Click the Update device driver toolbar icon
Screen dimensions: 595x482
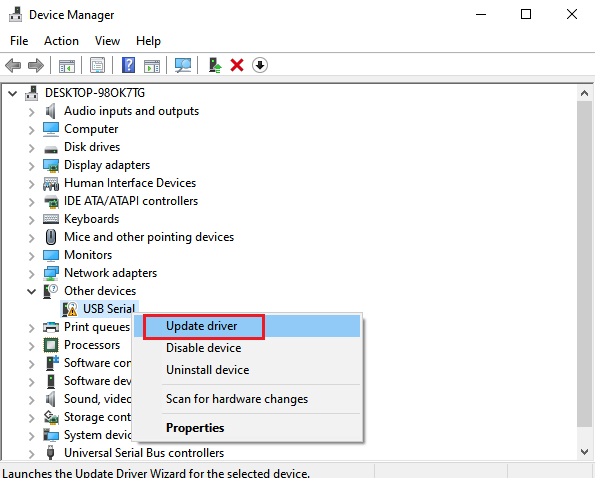(x=215, y=65)
